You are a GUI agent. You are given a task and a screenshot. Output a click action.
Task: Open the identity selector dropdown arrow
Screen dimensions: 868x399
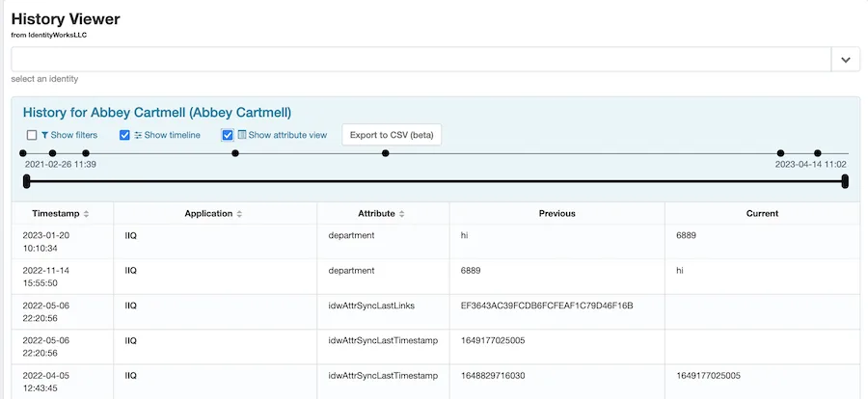[x=845, y=60]
